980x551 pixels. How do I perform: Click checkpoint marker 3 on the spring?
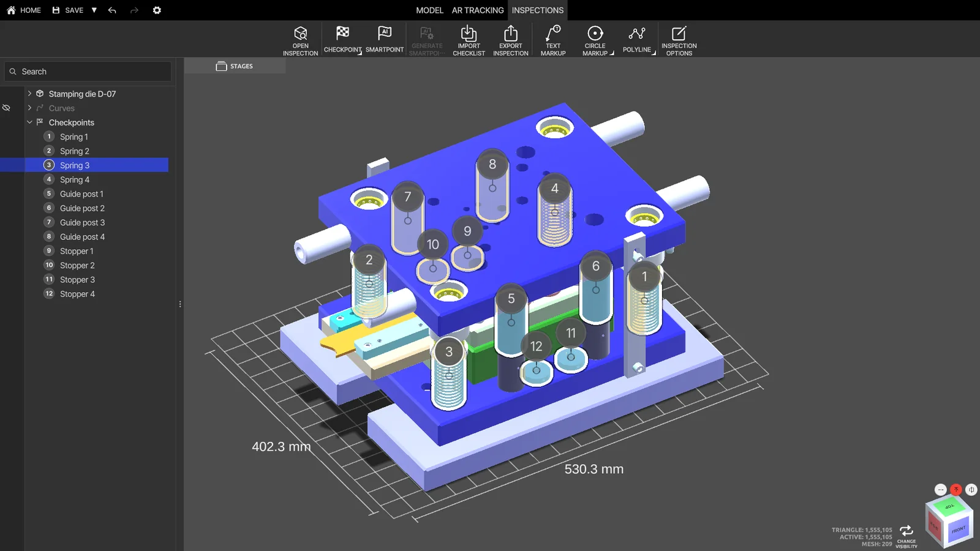(x=449, y=352)
